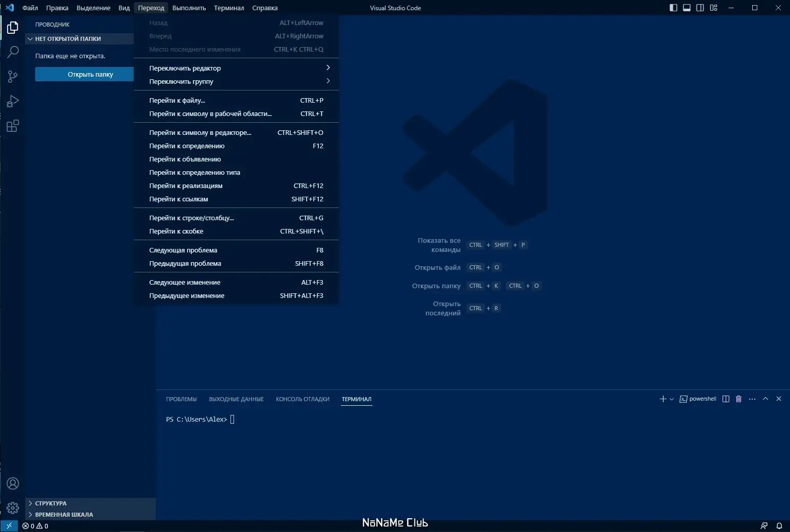The width and height of the screenshot is (790, 532).
Task: Split the terminal
Action: [726, 399]
